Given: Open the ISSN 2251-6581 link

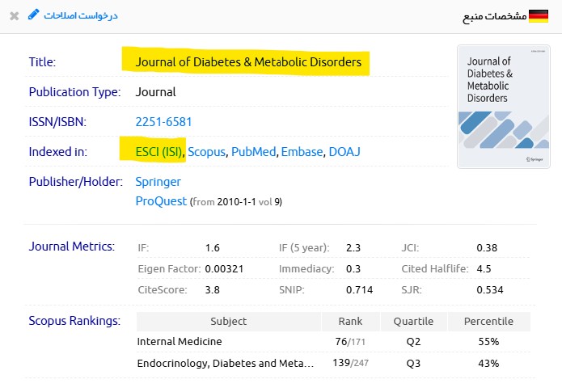Looking at the screenshot, I should click(163, 122).
